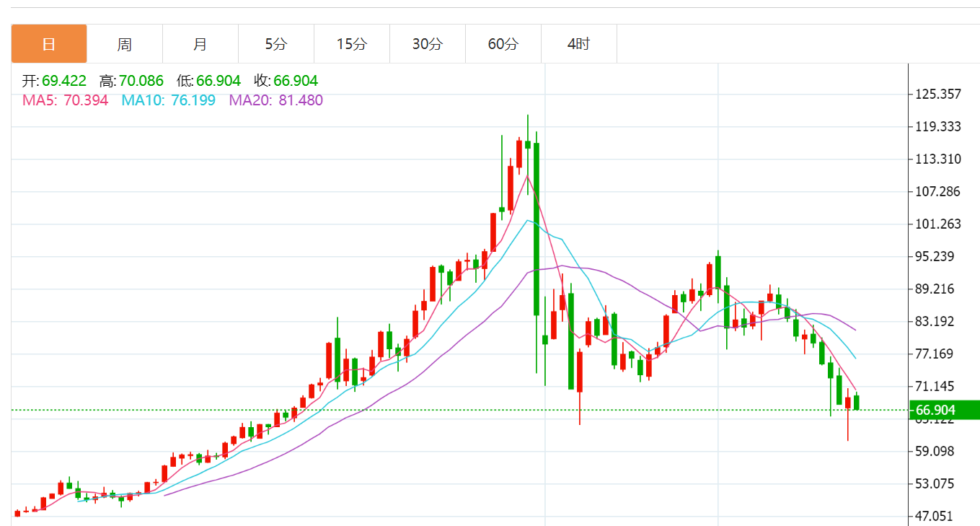Click the 高 high price value 70.086
Screen dimensions: 980x526
tap(141, 81)
